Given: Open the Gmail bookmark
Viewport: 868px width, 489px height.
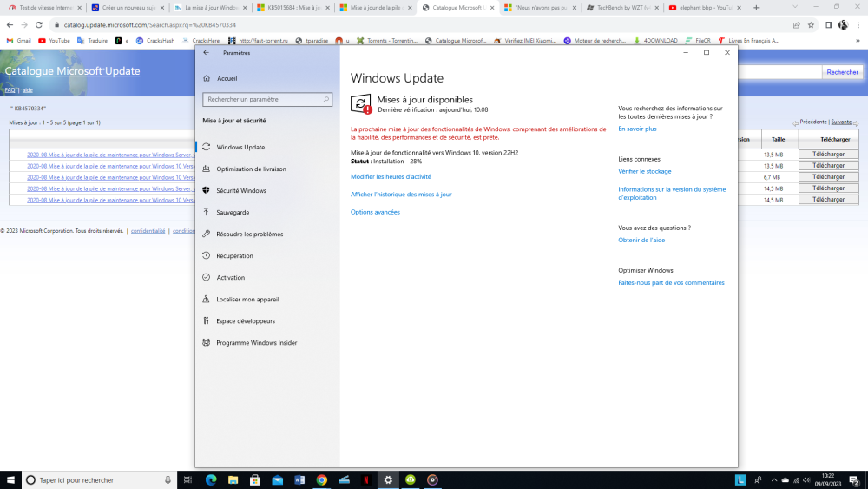Looking at the screenshot, I should click(x=19, y=41).
